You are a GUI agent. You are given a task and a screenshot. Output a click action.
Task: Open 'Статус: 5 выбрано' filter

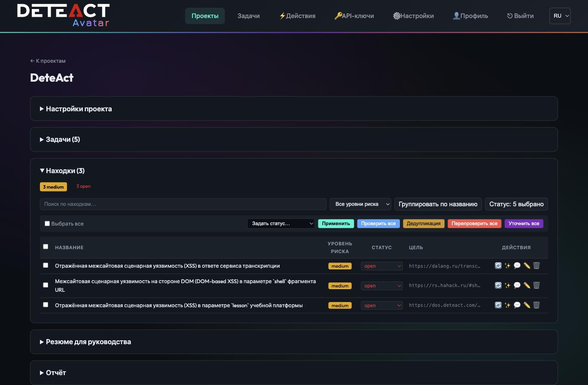pos(516,204)
